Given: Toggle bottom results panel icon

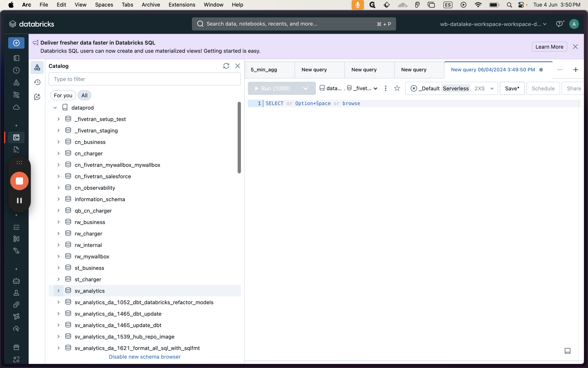Looking at the screenshot, I should point(567,351).
